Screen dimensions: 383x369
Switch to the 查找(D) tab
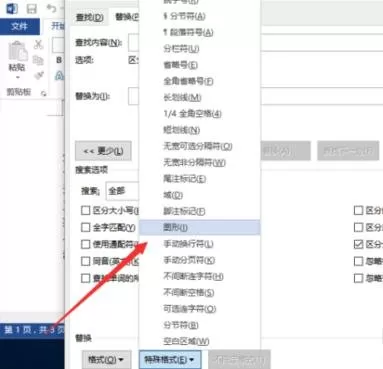pyautogui.click(x=89, y=17)
